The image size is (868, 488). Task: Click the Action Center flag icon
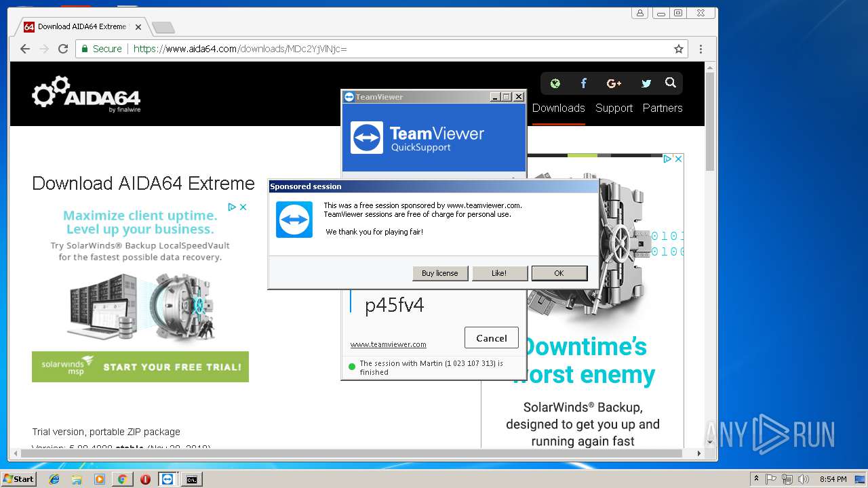(x=771, y=479)
